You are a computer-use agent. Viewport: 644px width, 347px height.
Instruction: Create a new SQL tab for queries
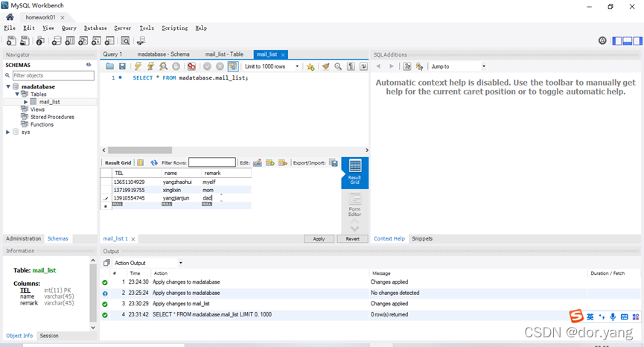11,41
